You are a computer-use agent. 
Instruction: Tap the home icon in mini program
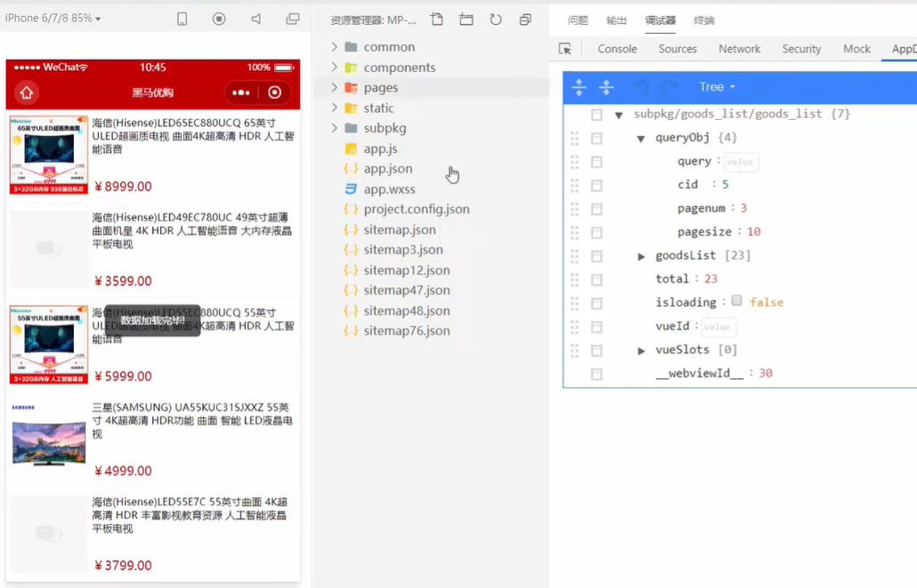pos(27,93)
